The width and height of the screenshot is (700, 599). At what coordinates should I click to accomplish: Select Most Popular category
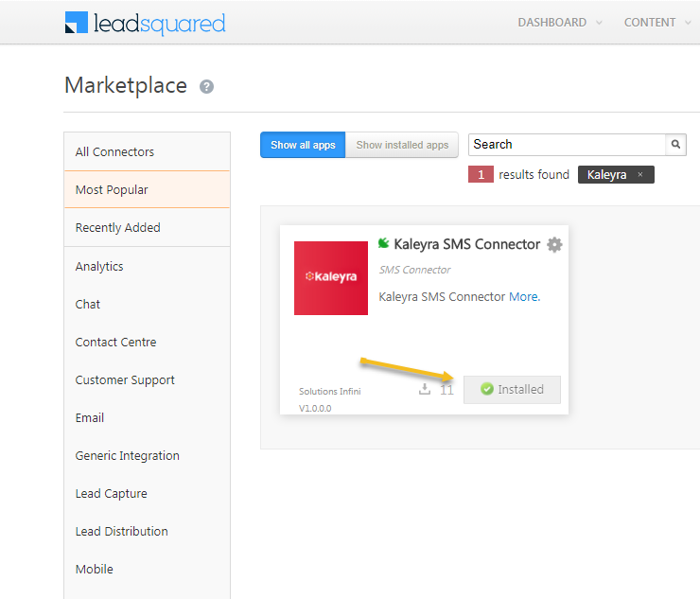147,190
